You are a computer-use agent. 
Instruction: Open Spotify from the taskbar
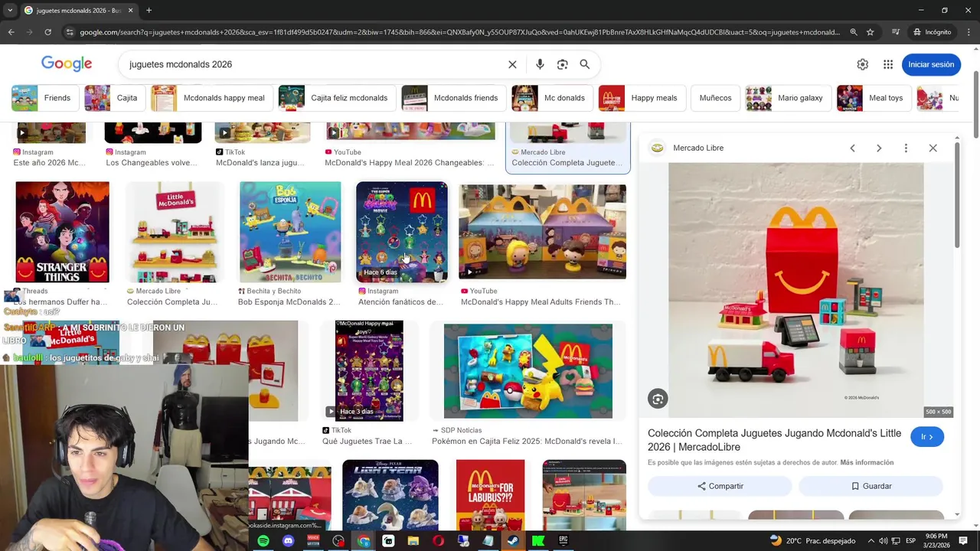click(263, 541)
